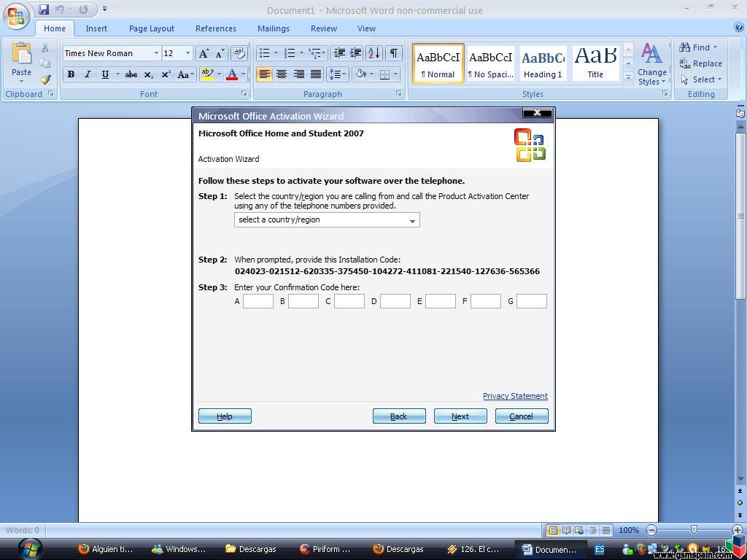The width and height of the screenshot is (747, 560).
Task: Center-align the paragraph text
Action: 282,74
